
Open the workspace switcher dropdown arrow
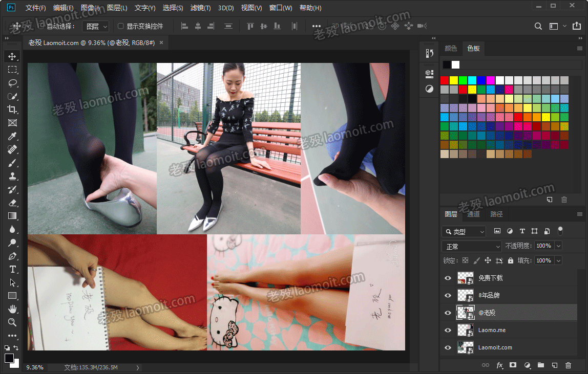[564, 26]
